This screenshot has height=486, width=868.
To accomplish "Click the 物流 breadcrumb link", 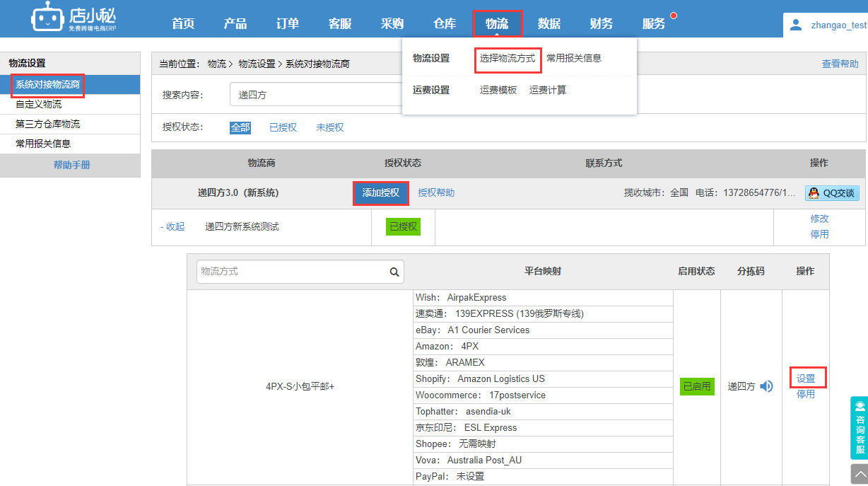I will [x=217, y=64].
